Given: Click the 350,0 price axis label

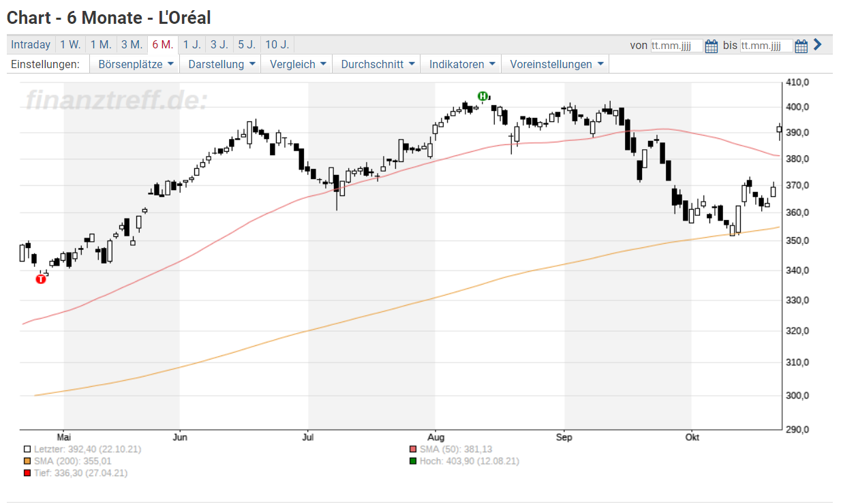Looking at the screenshot, I should click(x=797, y=241).
